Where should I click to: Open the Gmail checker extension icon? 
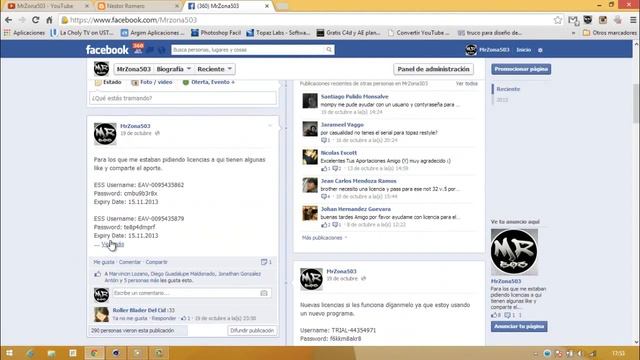pyautogui.click(x=573, y=20)
